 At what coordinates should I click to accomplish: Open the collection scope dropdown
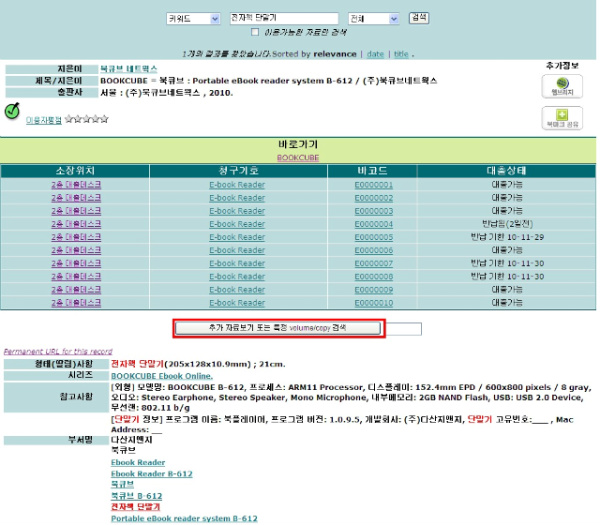(x=374, y=19)
